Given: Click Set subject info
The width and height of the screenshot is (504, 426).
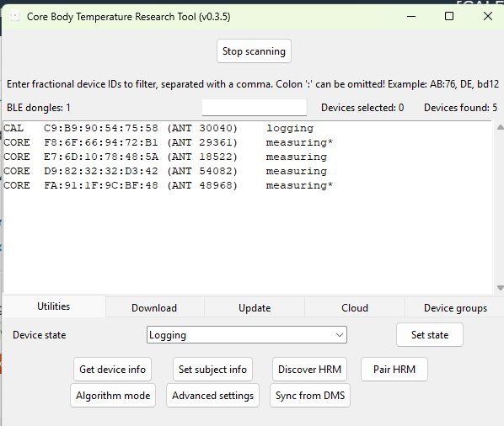Looking at the screenshot, I should [x=212, y=370].
